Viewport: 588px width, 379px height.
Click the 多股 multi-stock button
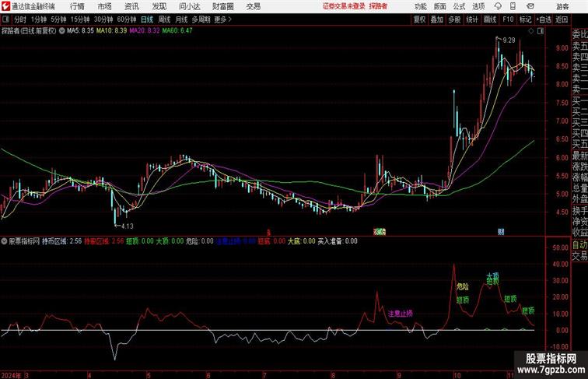[x=454, y=19]
